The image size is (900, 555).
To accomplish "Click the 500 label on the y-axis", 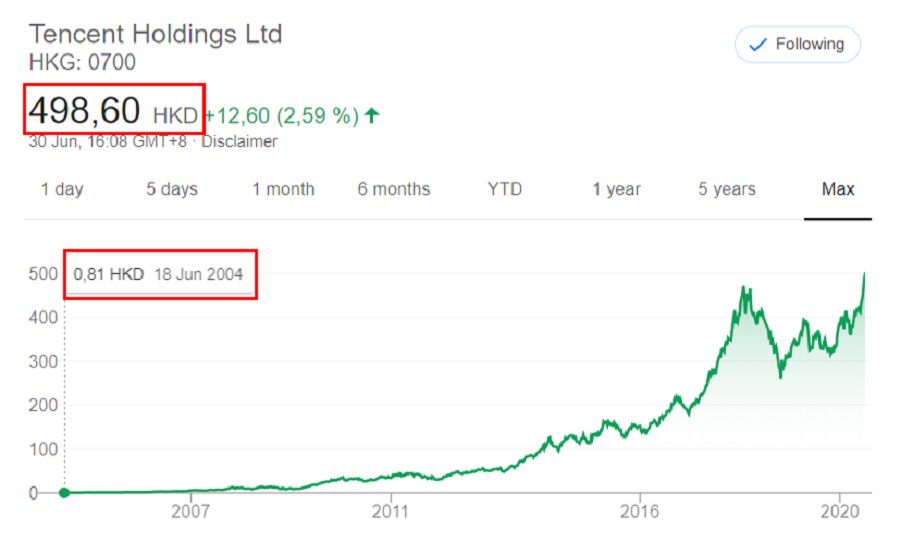I will coord(43,274).
